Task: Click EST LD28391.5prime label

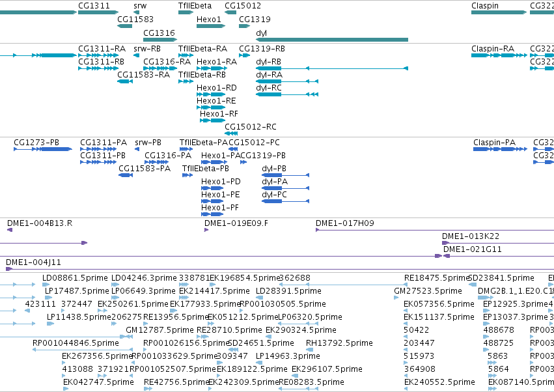Action: (x=288, y=291)
